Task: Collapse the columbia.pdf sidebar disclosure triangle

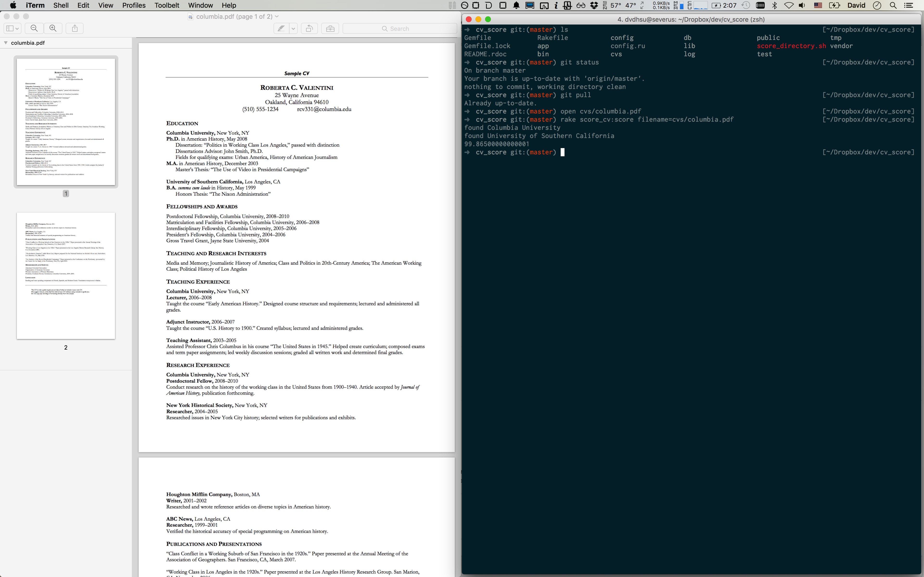Action: [6, 43]
